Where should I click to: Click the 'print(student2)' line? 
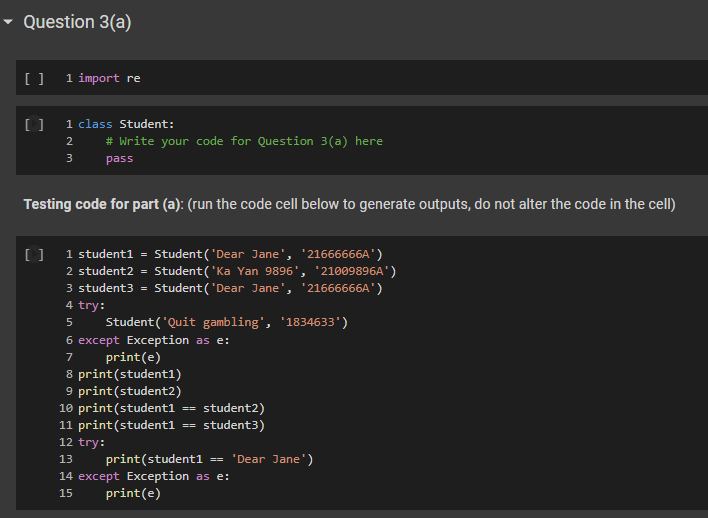pyautogui.click(x=130, y=391)
